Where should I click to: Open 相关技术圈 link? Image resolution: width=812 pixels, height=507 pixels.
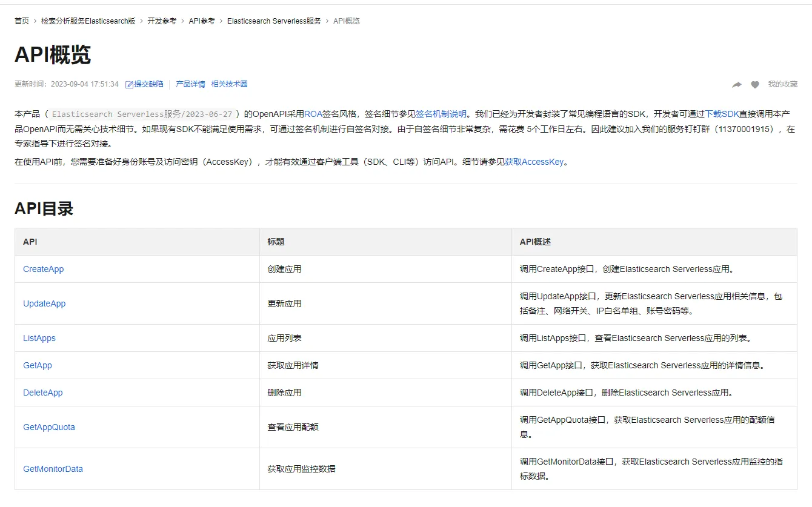pos(230,84)
